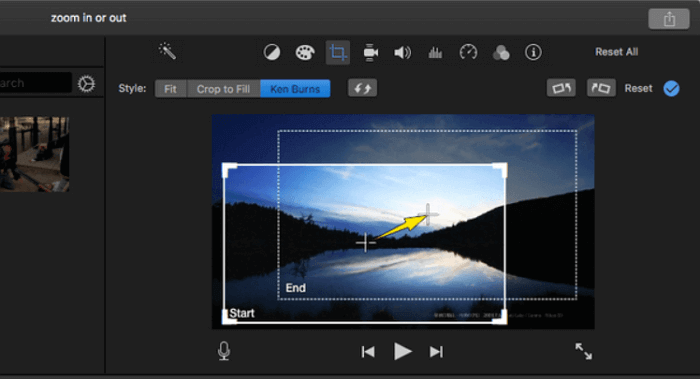Image resolution: width=700 pixels, height=379 pixels.
Task: Select the Start frame label
Action: click(x=242, y=313)
